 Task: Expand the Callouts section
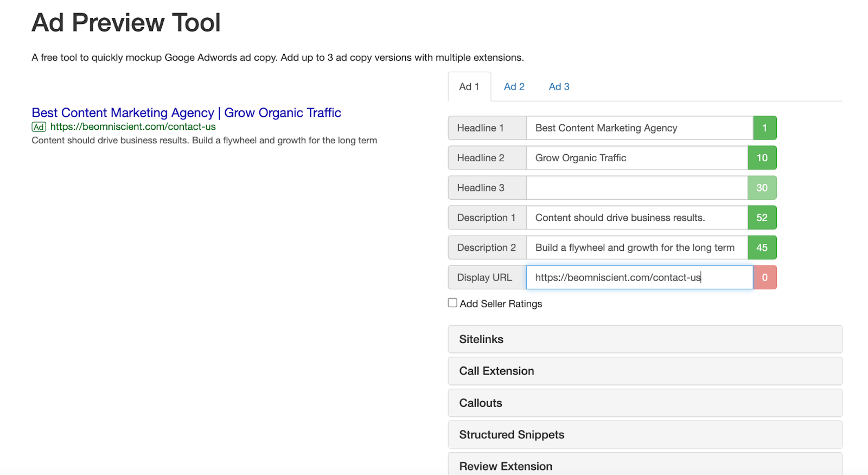644,403
